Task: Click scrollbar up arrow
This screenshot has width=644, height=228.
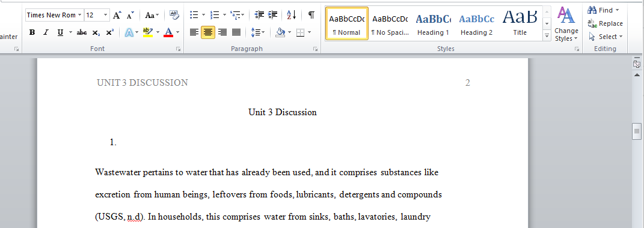Action: point(637,75)
